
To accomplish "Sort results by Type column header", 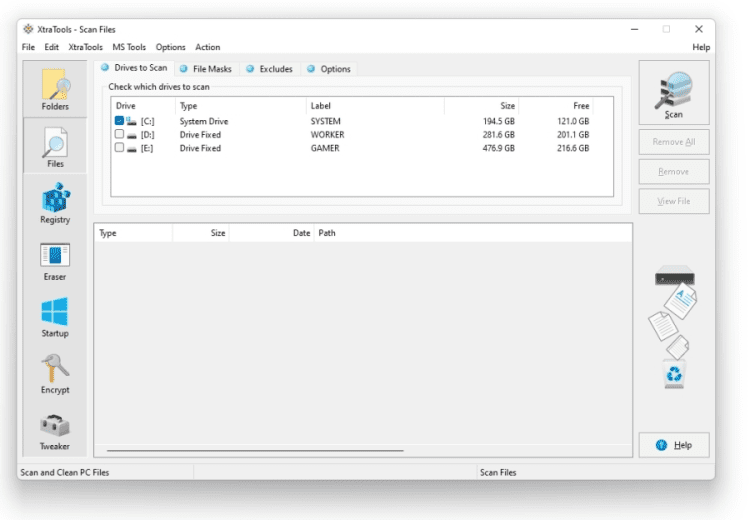I will click(133, 233).
